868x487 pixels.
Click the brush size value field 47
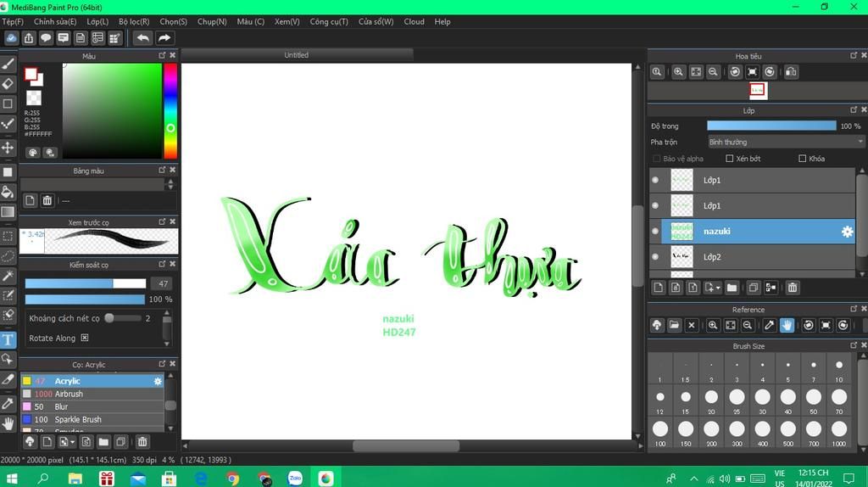click(163, 283)
